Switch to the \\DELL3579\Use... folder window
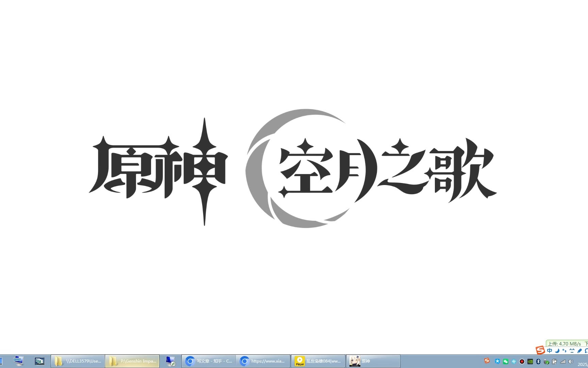The height and width of the screenshot is (368, 588). coord(78,361)
